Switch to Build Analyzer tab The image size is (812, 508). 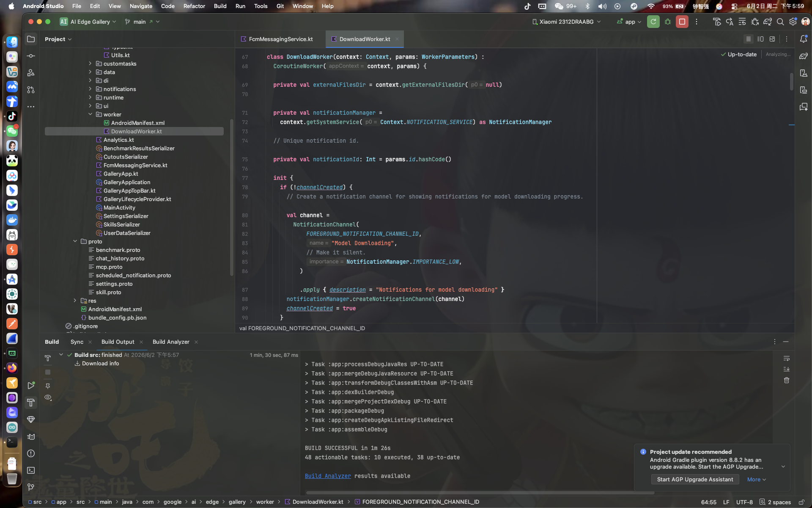point(171,342)
